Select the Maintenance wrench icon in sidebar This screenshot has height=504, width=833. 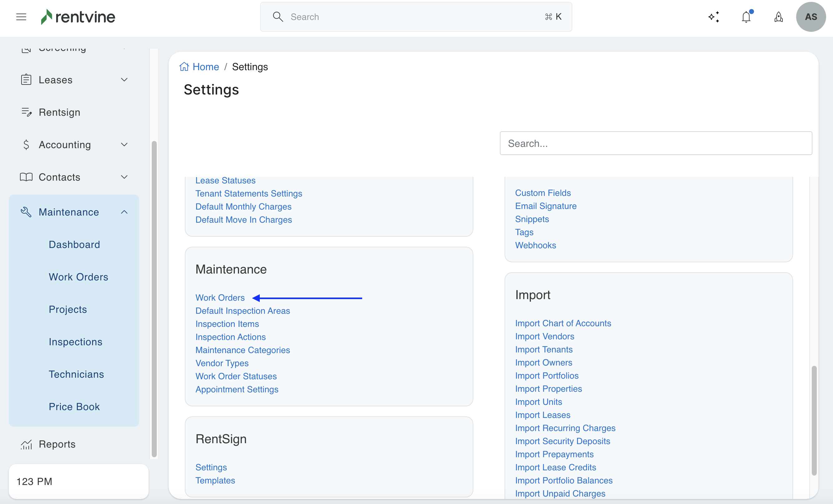26,212
